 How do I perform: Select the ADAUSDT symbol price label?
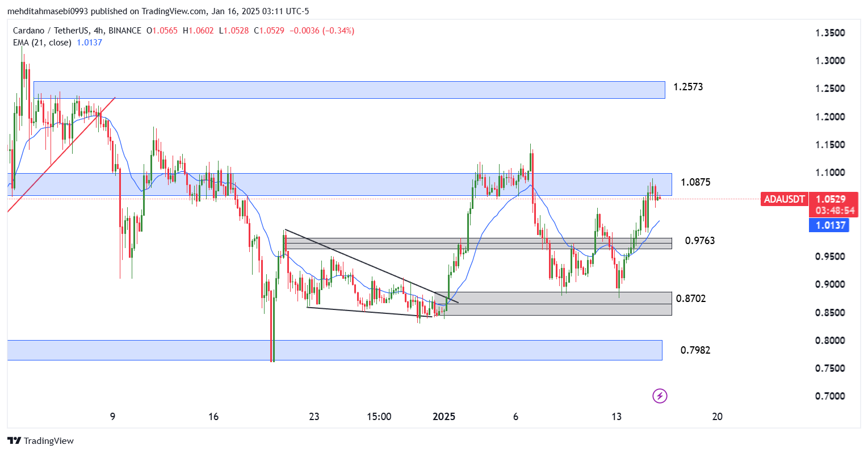click(784, 199)
